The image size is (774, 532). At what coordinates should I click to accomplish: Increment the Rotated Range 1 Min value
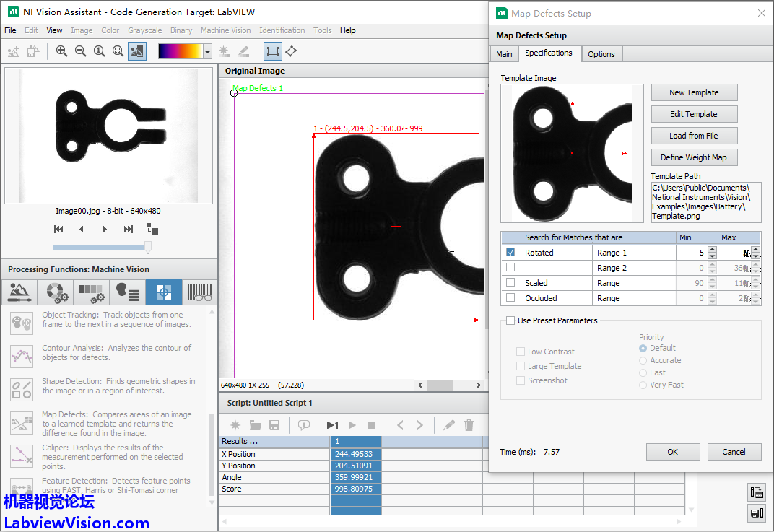[712, 250]
